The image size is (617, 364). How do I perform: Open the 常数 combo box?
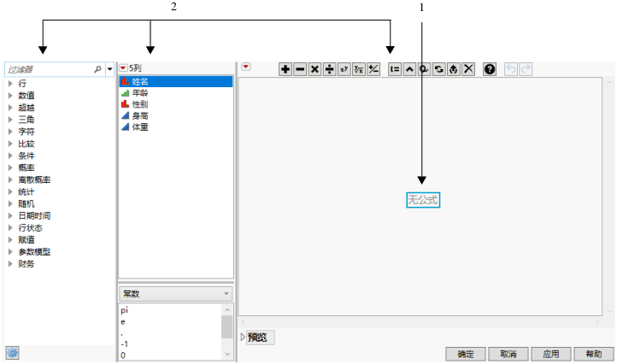[175, 294]
